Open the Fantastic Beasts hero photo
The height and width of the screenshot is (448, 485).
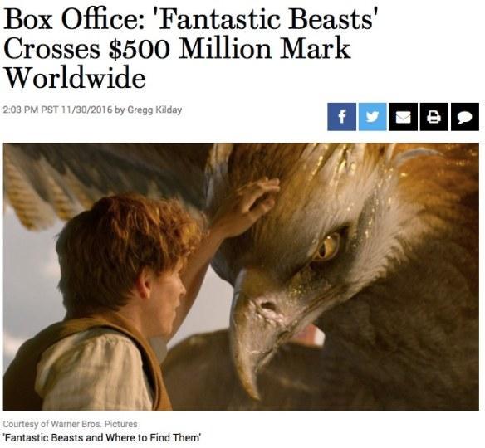pyautogui.click(x=241, y=277)
